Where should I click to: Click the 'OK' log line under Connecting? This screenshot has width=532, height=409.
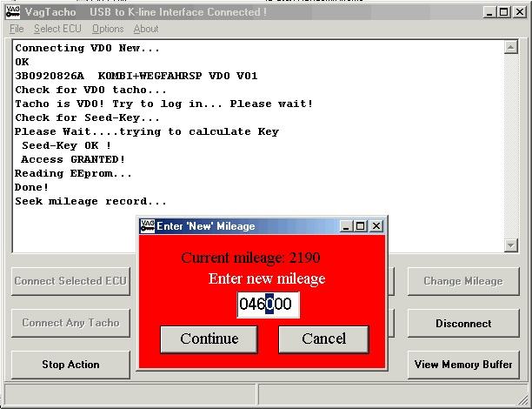pyautogui.click(x=22, y=62)
